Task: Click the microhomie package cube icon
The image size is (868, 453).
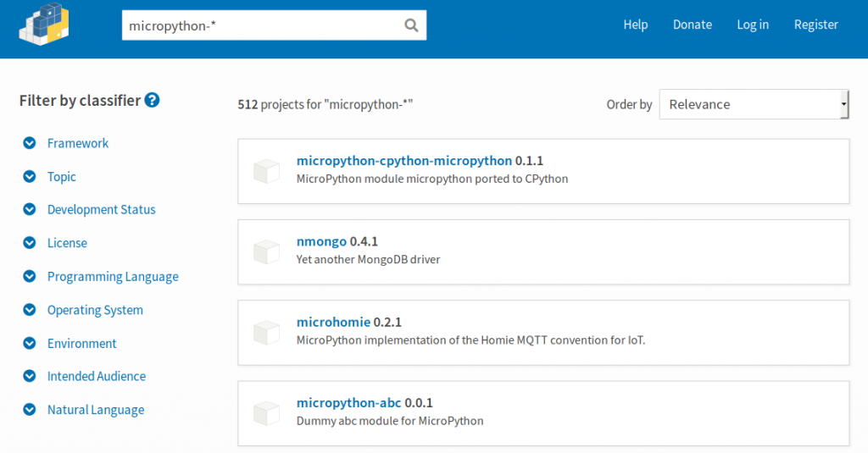Action: tap(267, 333)
